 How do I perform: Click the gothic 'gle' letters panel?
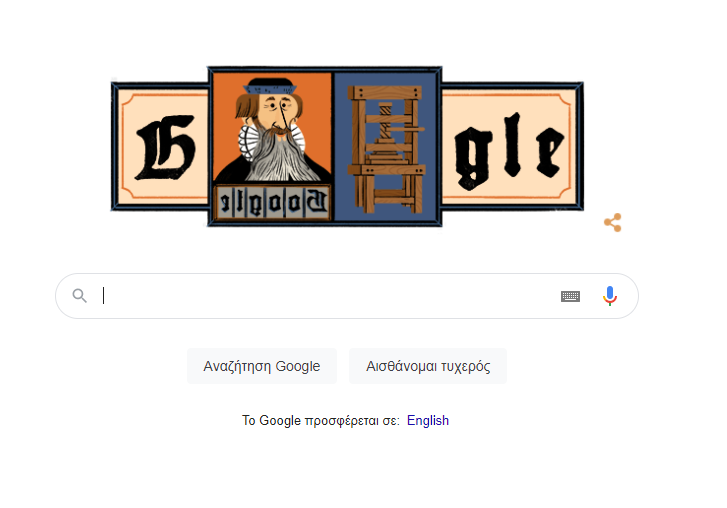click(x=511, y=146)
